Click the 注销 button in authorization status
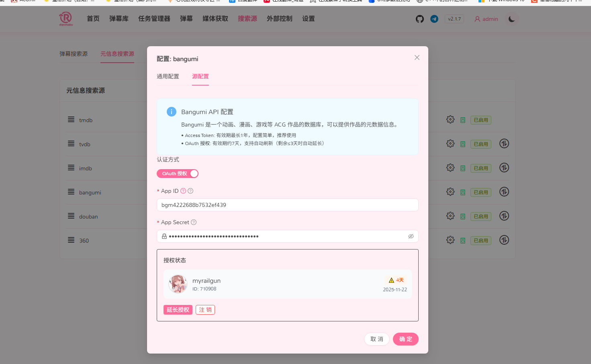 coord(205,309)
